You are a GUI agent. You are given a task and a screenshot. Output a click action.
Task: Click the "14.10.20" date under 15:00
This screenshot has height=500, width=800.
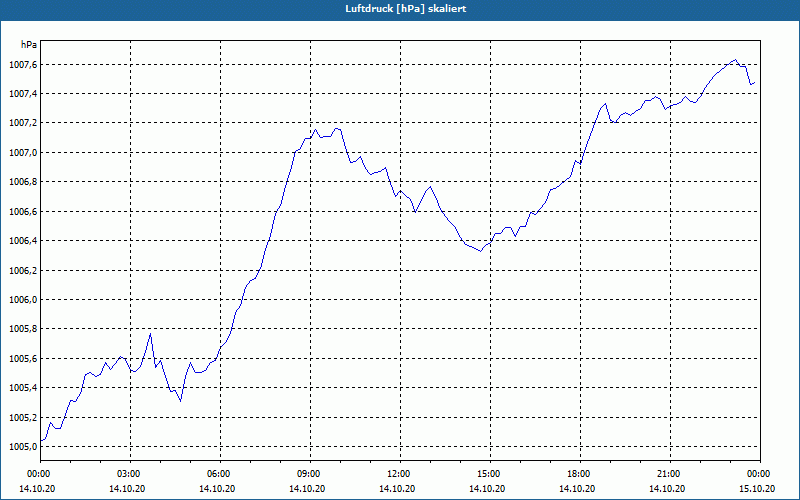coord(487,489)
